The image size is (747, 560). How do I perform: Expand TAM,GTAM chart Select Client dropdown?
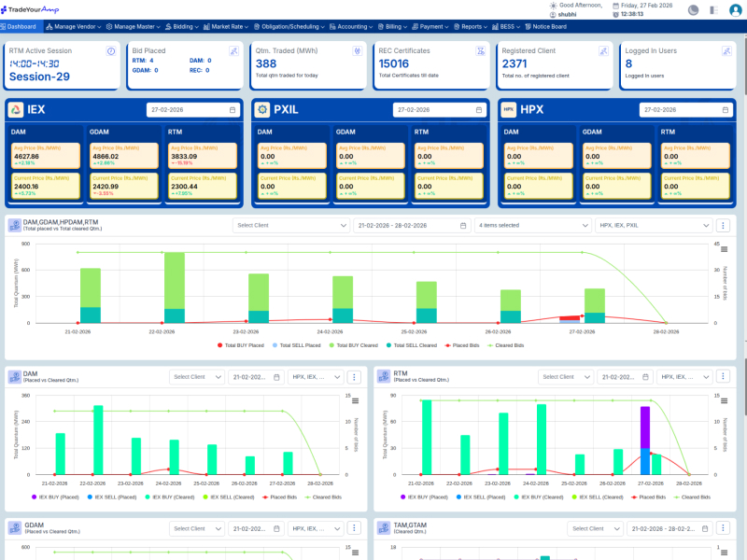coord(596,528)
